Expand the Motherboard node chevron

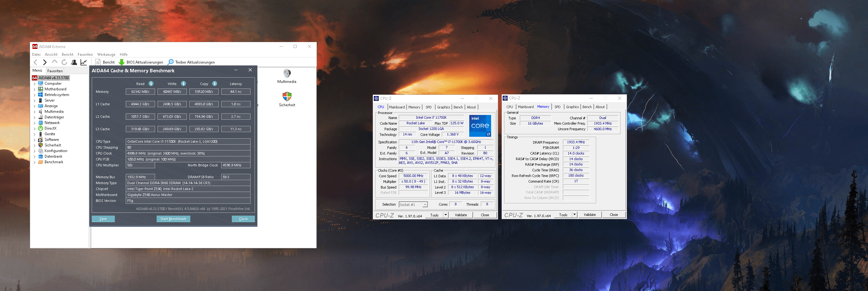pos(34,89)
